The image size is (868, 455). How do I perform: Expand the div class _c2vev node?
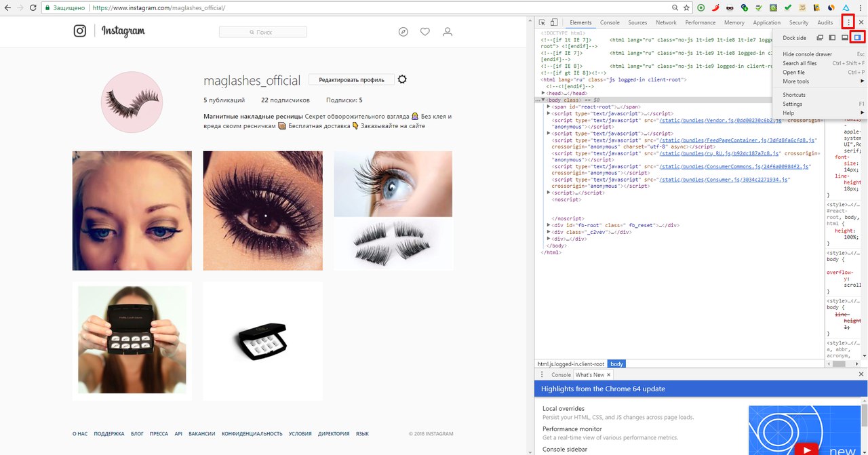click(549, 232)
